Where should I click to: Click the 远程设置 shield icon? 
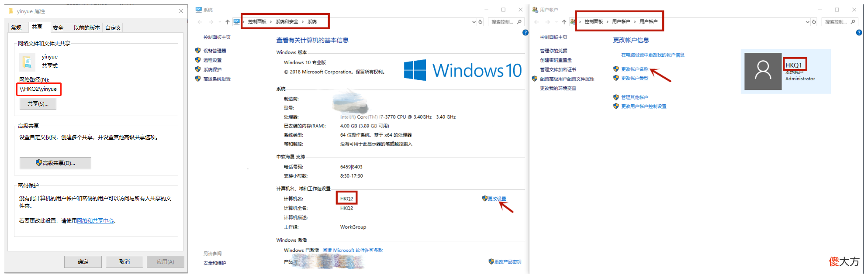198,60
